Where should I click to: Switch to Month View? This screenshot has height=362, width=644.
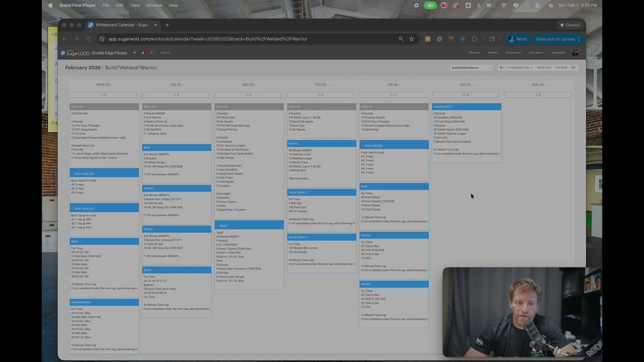click(544, 67)
